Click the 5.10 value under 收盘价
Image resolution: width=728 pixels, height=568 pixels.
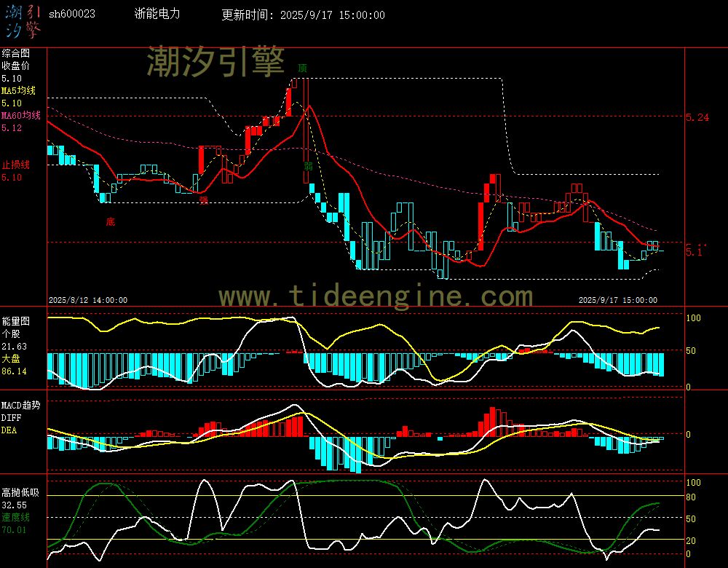click(12, 79)
